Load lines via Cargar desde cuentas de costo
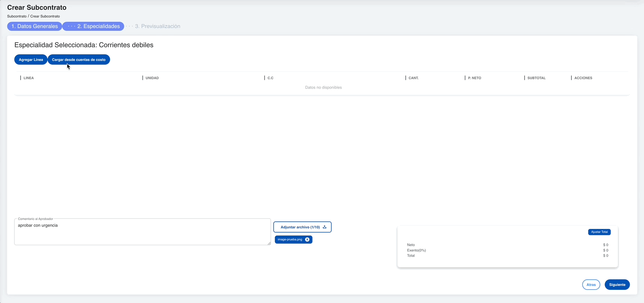The height and width of the screenshot is (303, 644). point(79,59)
